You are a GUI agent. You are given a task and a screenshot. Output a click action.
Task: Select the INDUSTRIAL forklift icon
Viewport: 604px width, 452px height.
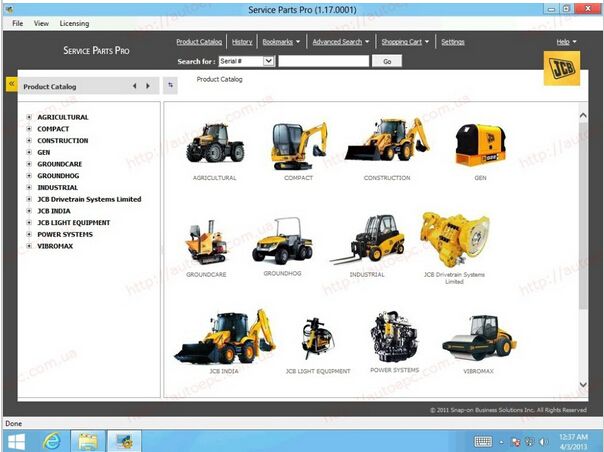[367, 240]
